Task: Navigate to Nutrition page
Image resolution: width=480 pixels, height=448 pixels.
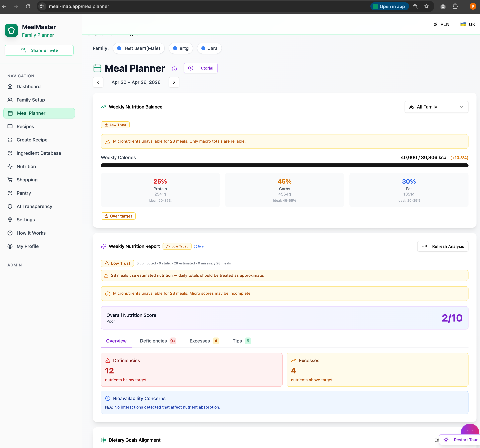Action: (39, 166)
